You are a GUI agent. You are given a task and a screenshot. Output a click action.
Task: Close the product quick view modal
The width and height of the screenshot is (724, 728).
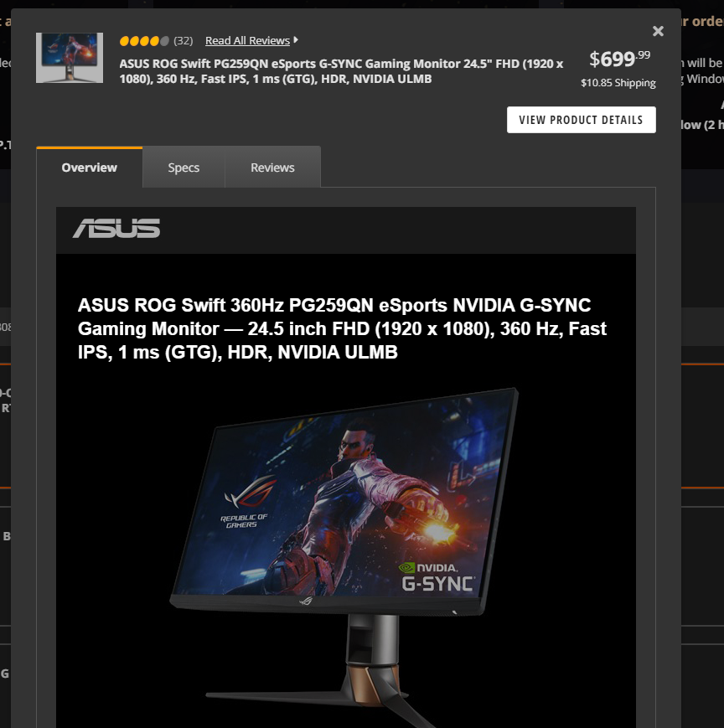coord(658,31)
